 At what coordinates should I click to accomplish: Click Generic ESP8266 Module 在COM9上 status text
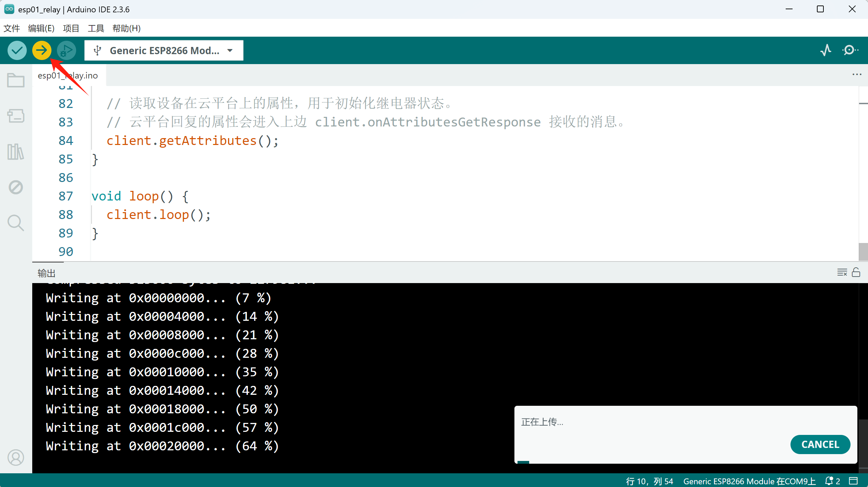749,481
